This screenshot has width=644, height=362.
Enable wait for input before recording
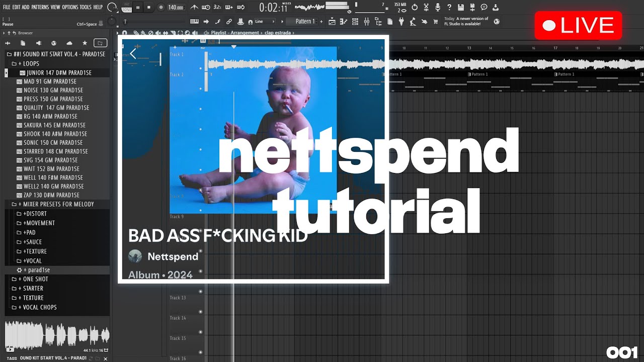(206, 8)
